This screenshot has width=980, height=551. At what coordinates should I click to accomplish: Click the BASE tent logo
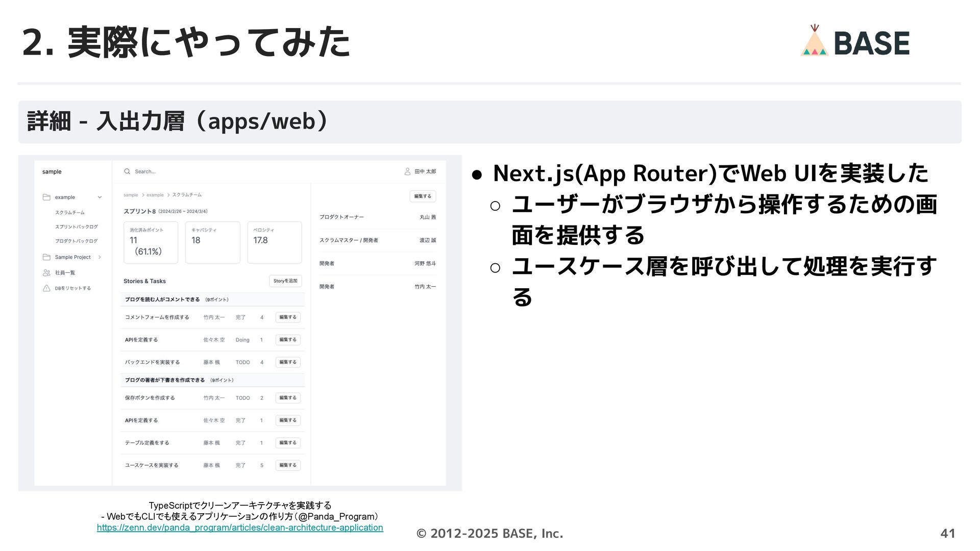(x=814, y=42)
